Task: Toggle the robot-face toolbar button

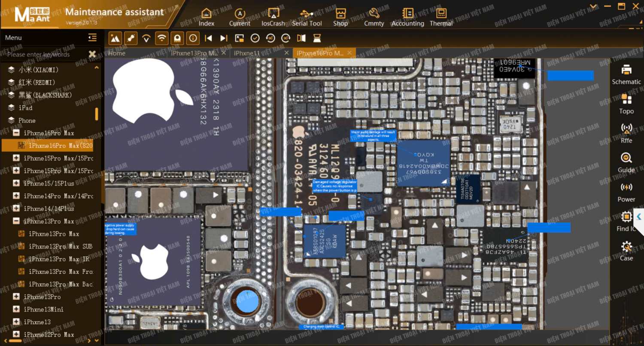Action: 177,38
